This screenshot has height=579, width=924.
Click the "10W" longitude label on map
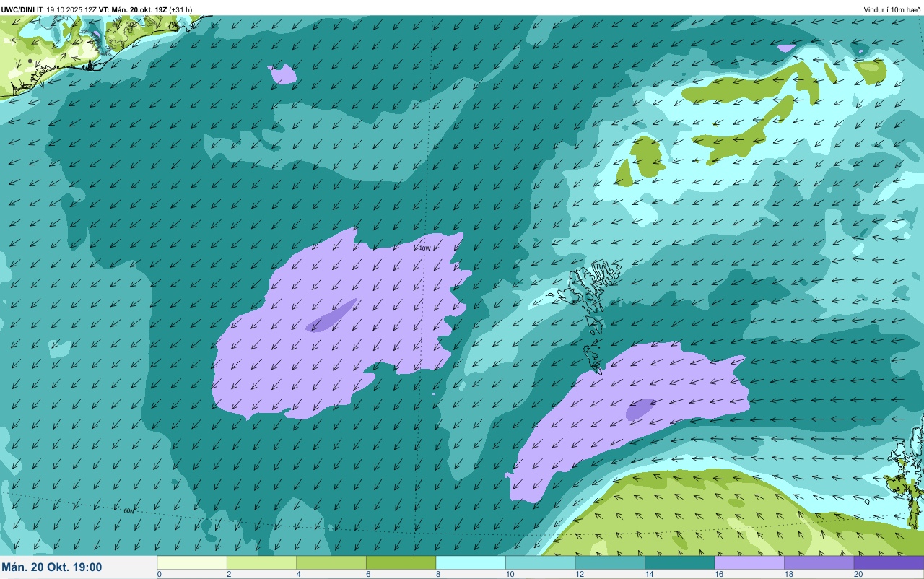(425, 248)
